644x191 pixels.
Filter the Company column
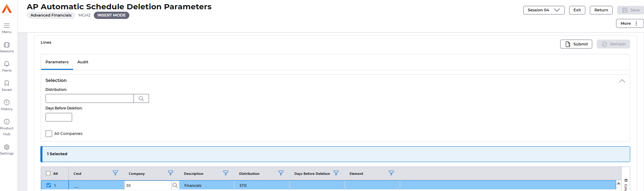pyautogui.click(x=170, y=173)
